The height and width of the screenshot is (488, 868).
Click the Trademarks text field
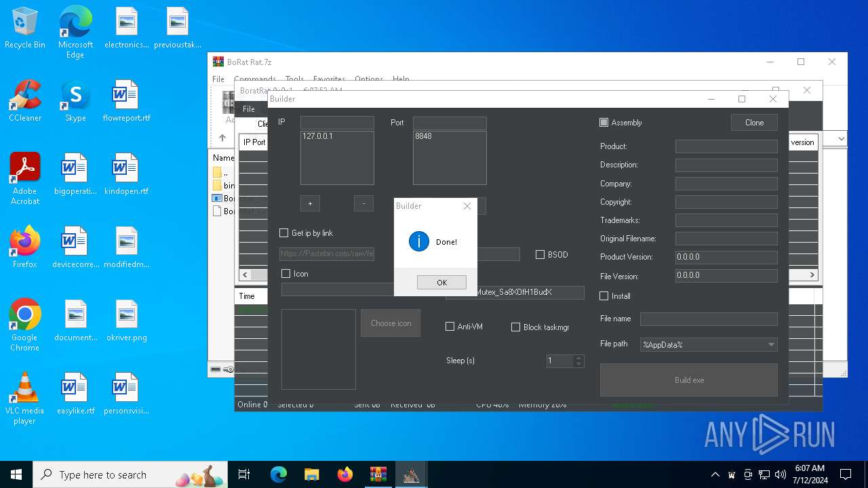pyautogui.click(x=726, y=220)
